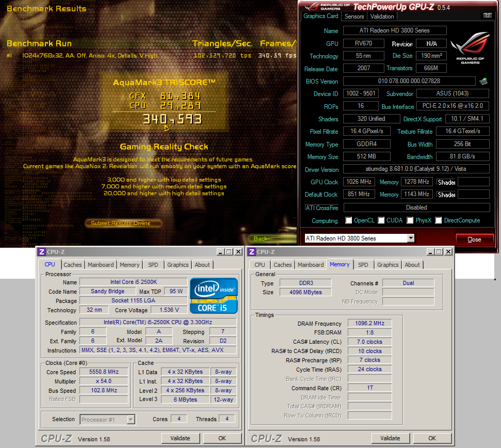
Task: Maximize the left CPU-Z window
Action: pyautogui.click(x=229, y=252)
